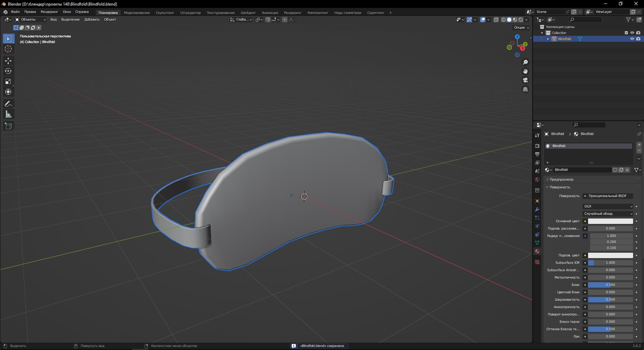Image resolution: width=644 pixels, height=350 pixels.
Task: Uncheck the Collection exclude checkbox
Action: pos(626,33)
